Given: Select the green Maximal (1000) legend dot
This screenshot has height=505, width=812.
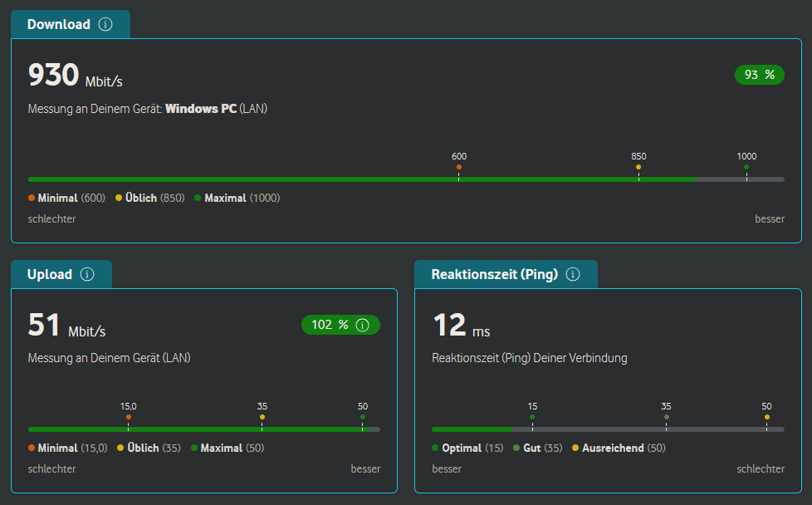Looking at the screenshot, I should (x=198, y=198).
